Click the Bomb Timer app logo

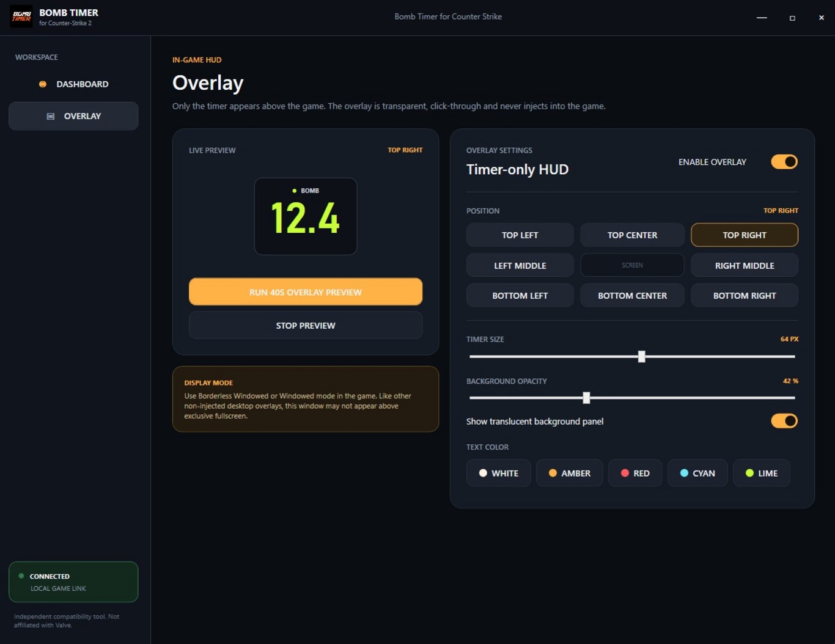click(21, 16)
